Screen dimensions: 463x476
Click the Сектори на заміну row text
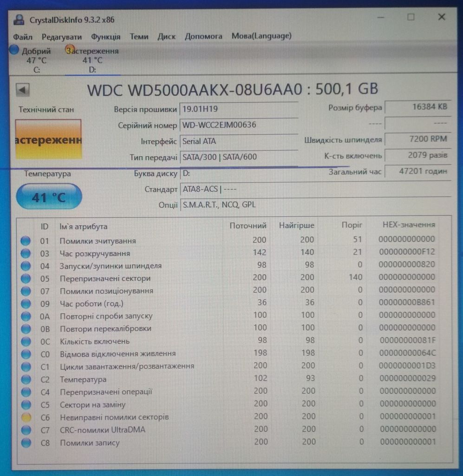93,405
